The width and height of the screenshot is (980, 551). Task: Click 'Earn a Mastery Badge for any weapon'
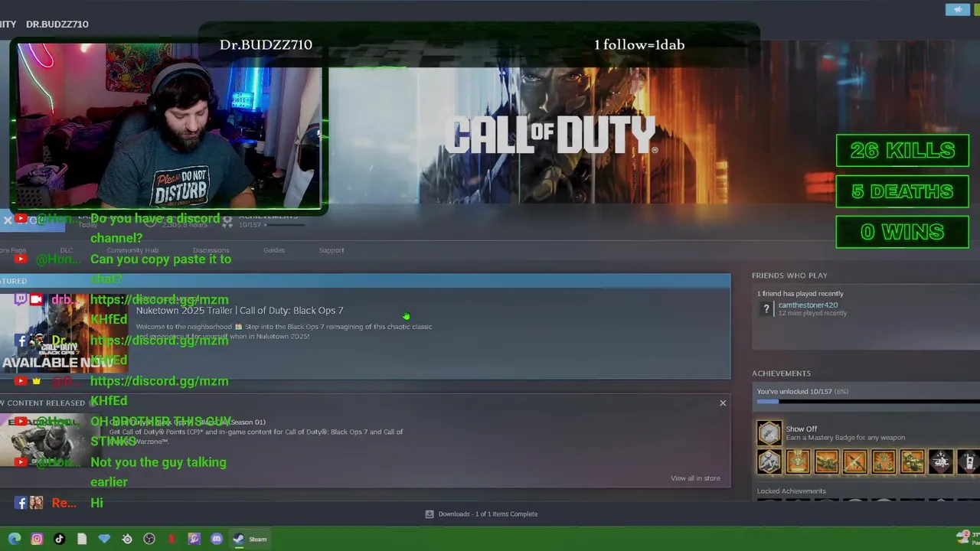(845, 438)
